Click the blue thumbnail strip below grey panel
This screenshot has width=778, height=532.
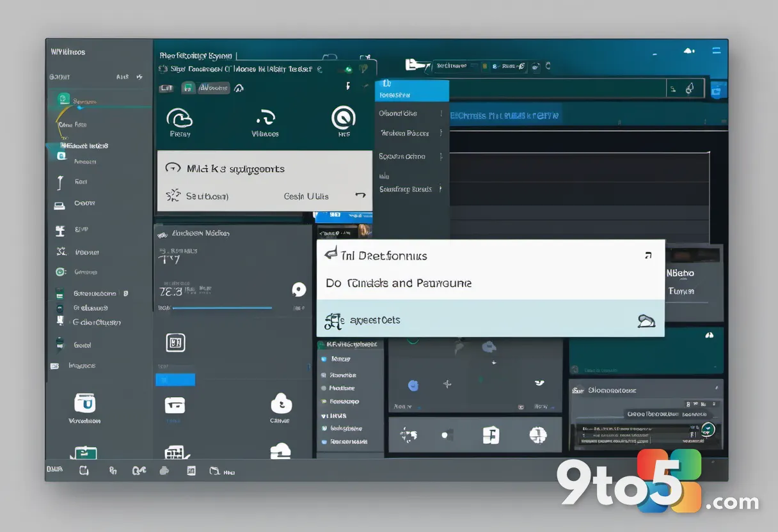click(343, 217)
